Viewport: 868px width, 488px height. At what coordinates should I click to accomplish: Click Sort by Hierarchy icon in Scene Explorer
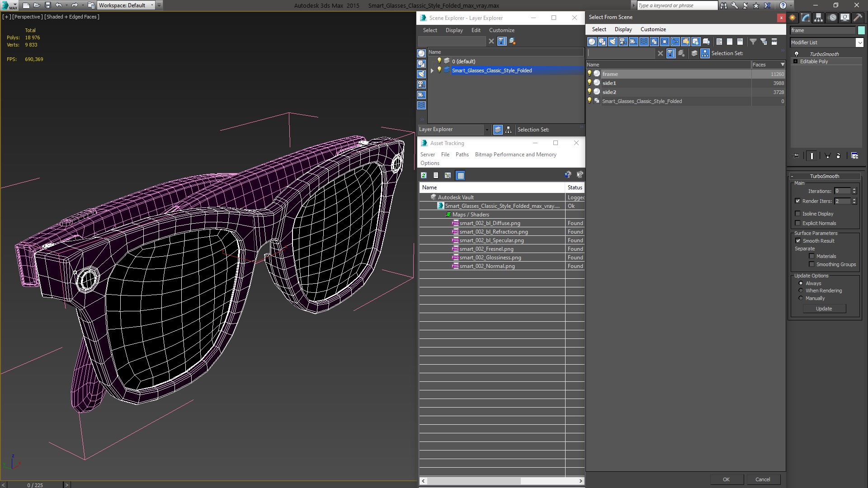click(509, 130)
